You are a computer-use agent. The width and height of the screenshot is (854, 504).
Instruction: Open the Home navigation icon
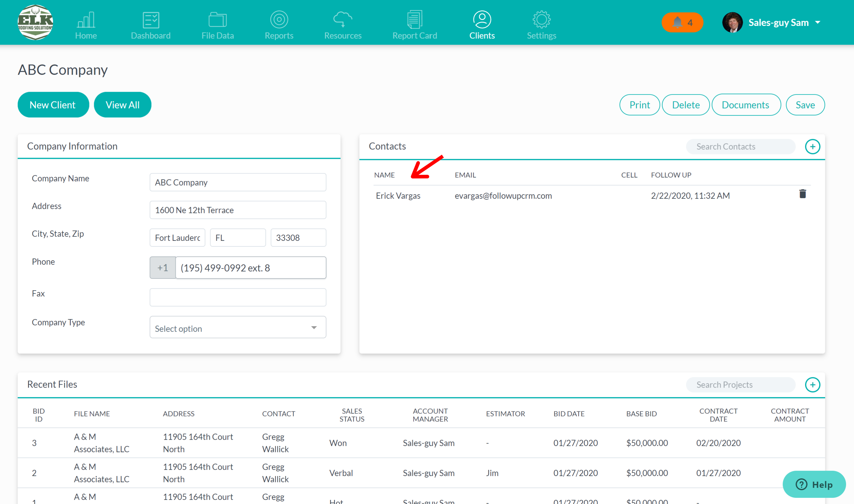pos(86,25)
